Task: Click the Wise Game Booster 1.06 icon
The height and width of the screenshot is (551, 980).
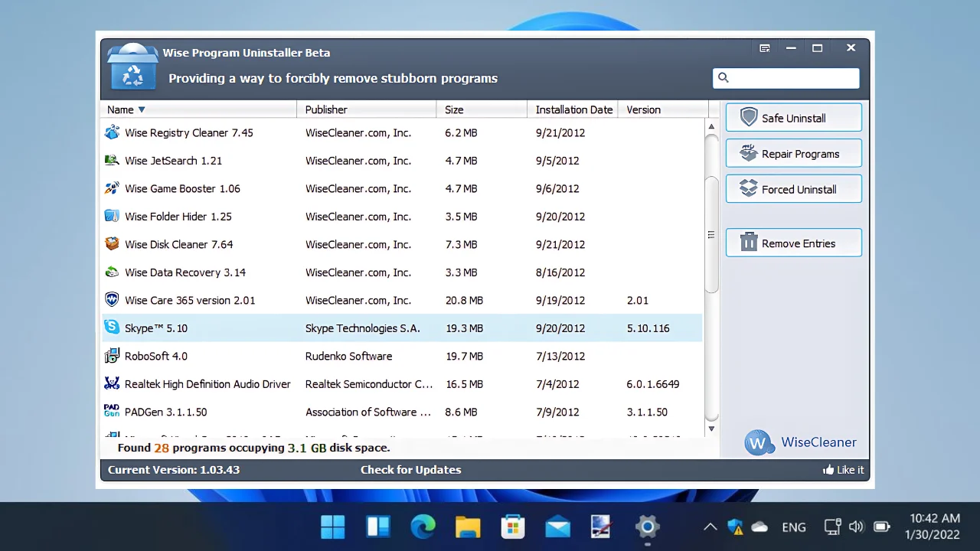Action: (112, 188)
